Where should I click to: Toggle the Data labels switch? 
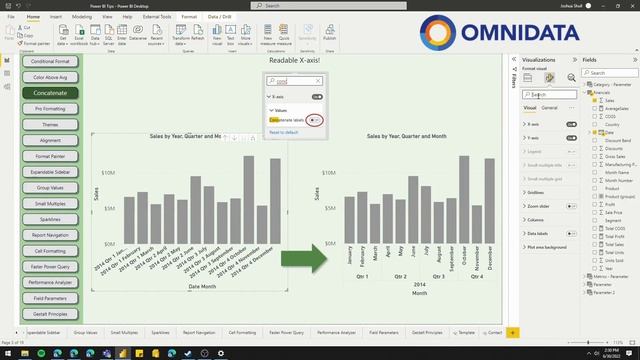tap(571, 233)
